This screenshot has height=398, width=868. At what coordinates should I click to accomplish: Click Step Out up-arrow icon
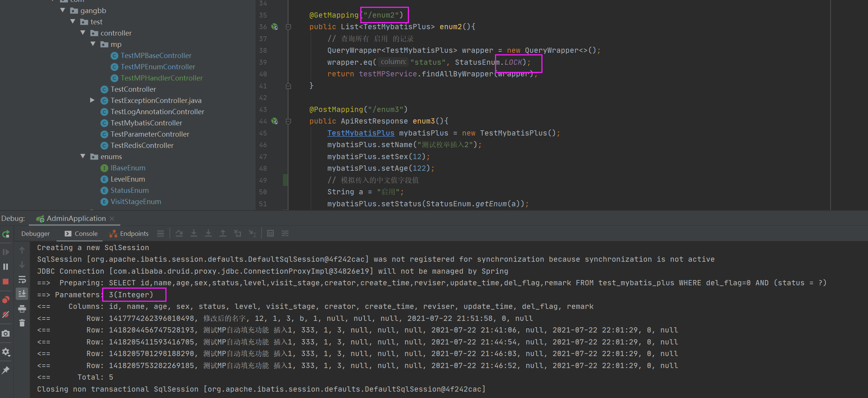point(223,234)
